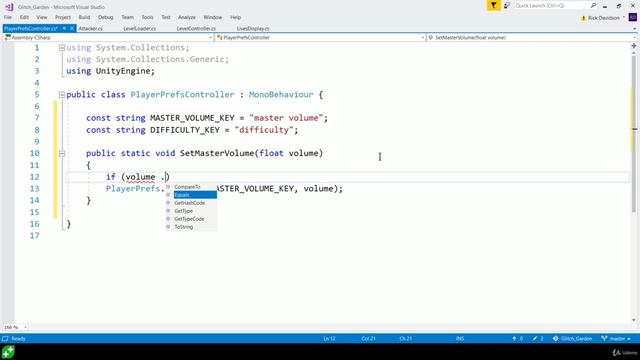Click in the Quick Launch search field
Image resolution: width=640 pixels, height=360 pixels.
point(551,5)
